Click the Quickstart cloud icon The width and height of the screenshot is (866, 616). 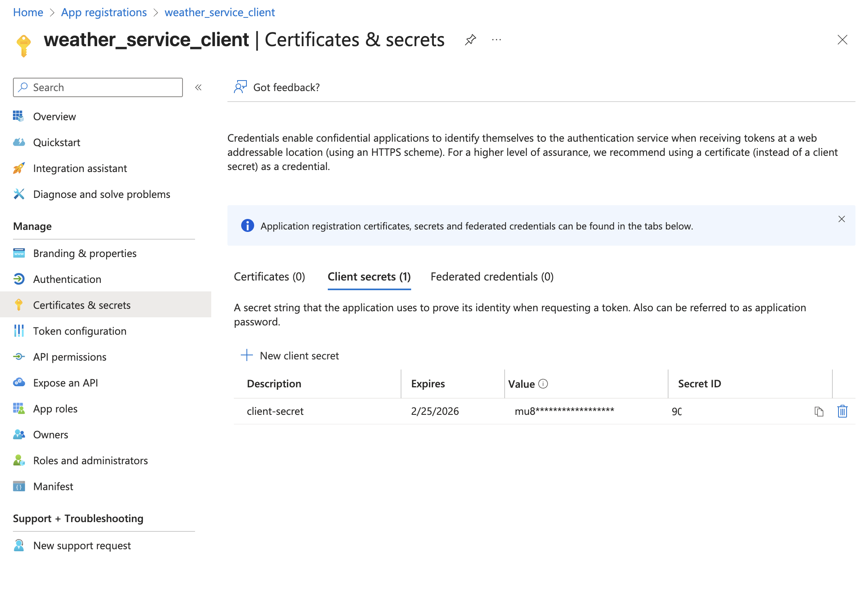pyautogui.click(x=19, y=142)
